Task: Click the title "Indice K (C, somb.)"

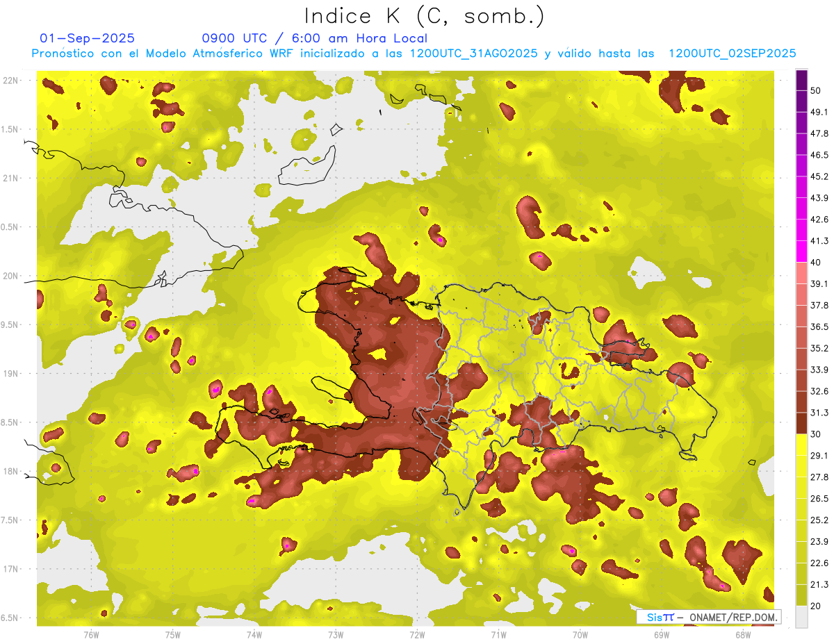Action: 425,16
